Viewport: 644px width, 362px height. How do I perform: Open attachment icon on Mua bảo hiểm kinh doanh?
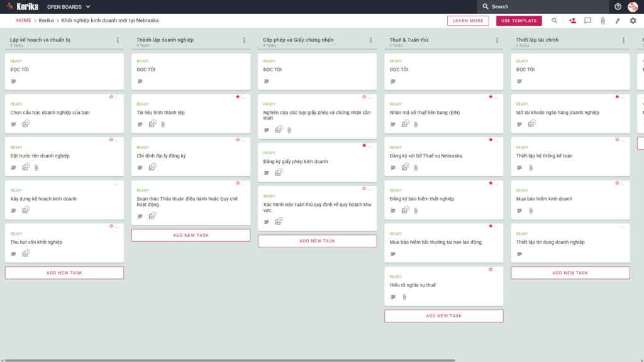531,211
